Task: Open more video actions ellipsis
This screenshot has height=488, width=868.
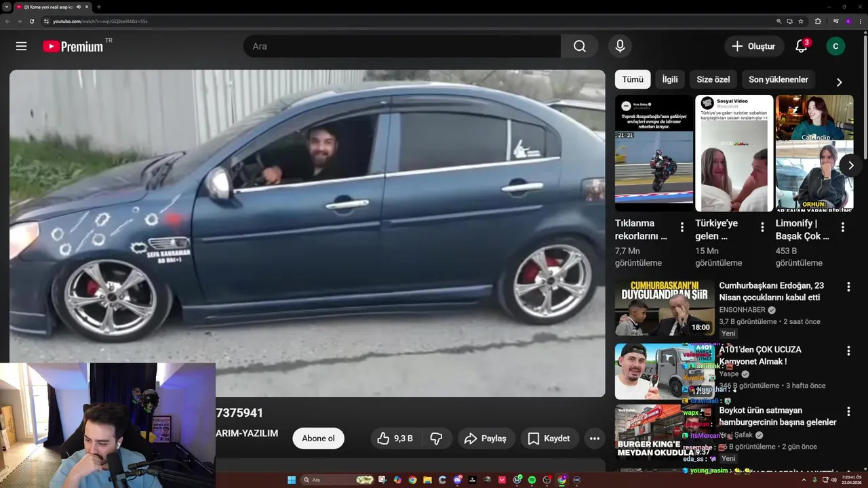Action: coord(595,439)
